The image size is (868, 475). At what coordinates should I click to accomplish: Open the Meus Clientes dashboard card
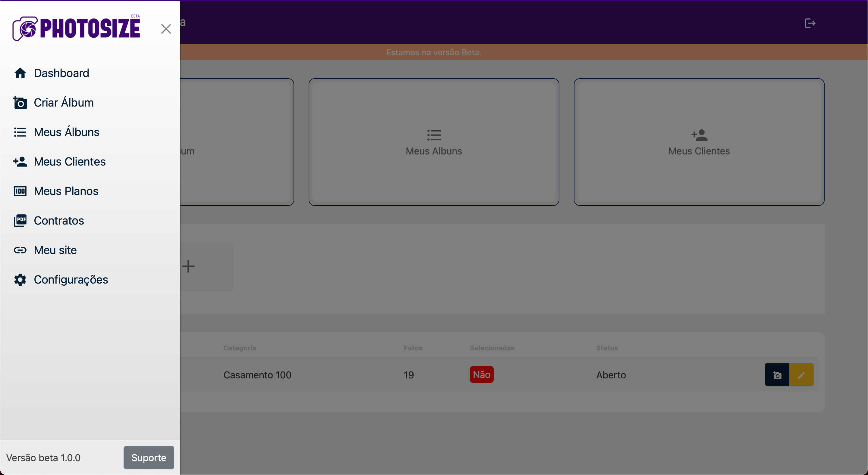[x=699, y=142]
